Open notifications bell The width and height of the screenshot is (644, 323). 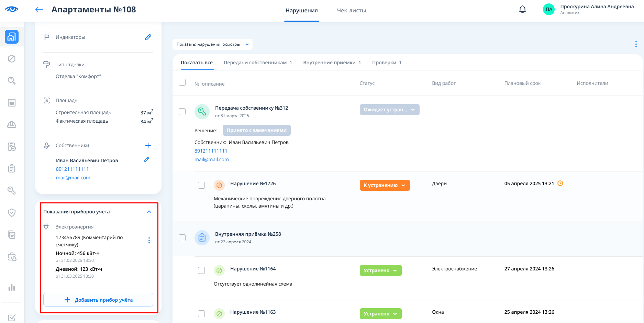[522, 10]
